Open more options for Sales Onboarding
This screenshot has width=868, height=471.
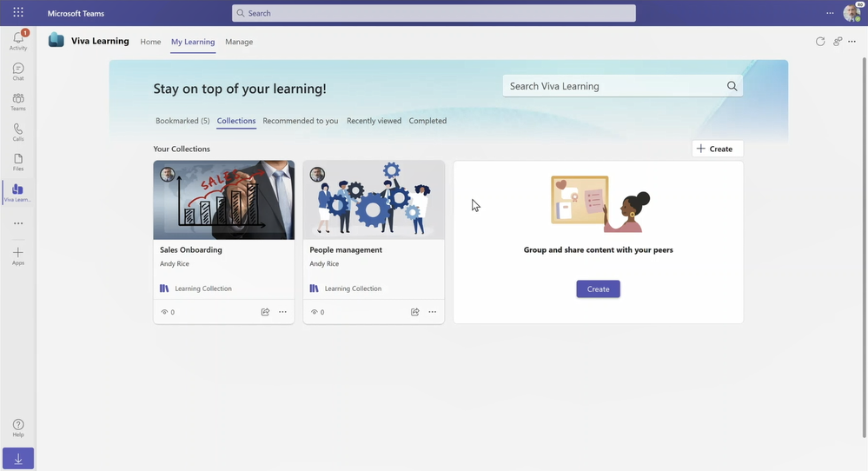click(x=283, y=312)
